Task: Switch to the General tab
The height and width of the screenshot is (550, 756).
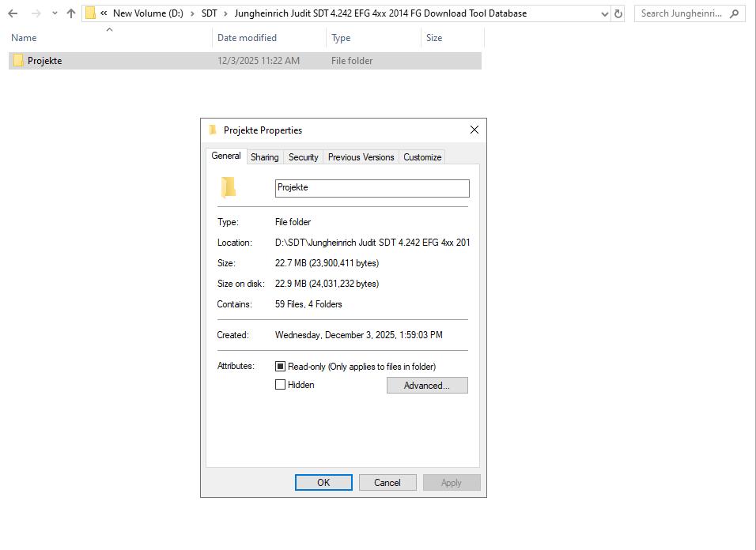Action: [x=226, y=156]
